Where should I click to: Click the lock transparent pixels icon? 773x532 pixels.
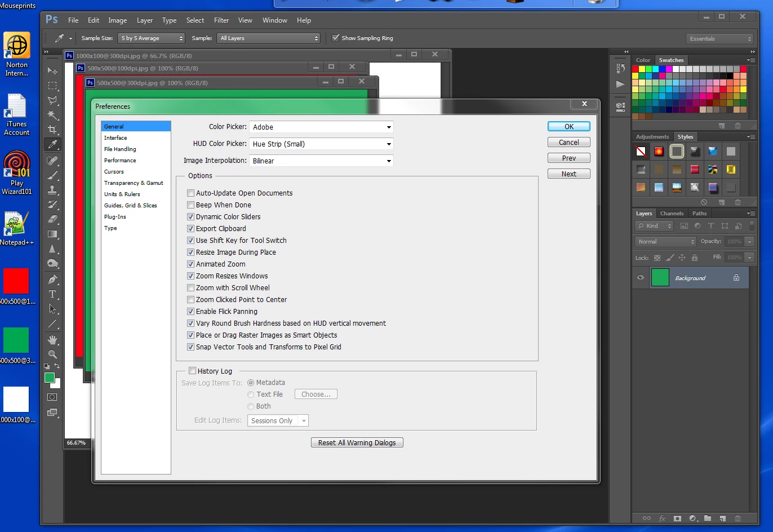coord(657,258)
